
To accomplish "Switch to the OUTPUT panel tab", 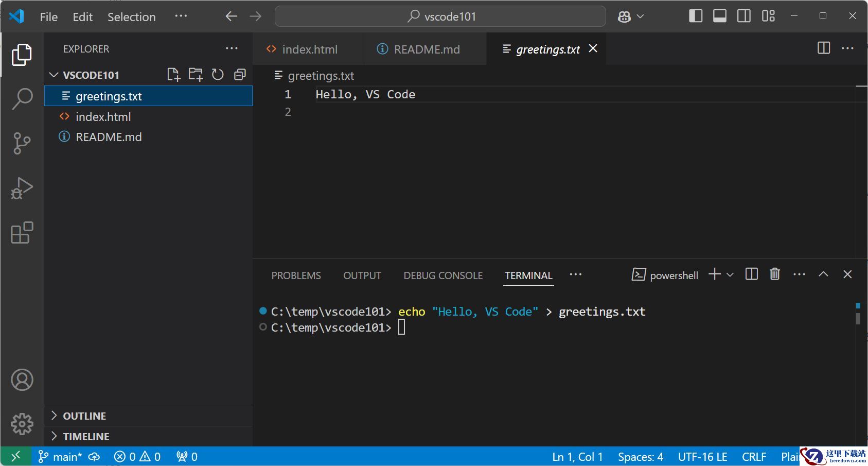I will (362, 275).
